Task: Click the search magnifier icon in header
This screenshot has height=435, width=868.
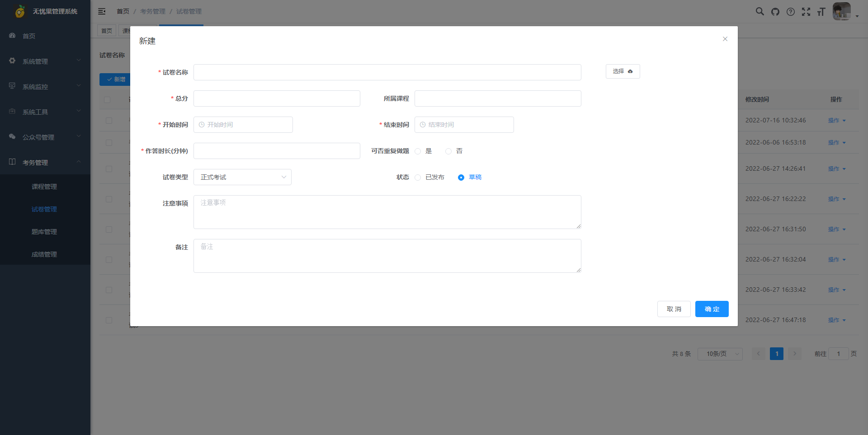Action: coord(759,12)
